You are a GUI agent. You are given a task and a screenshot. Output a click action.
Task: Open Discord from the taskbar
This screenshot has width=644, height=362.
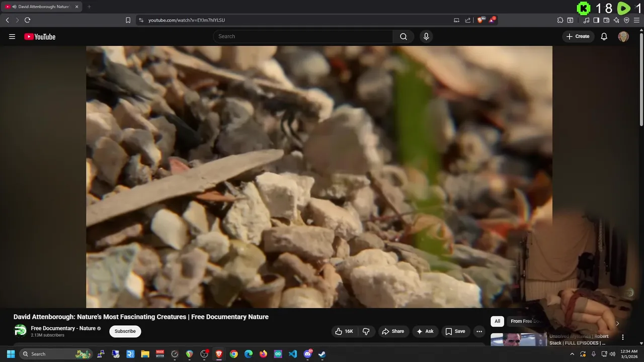(307, 354)
